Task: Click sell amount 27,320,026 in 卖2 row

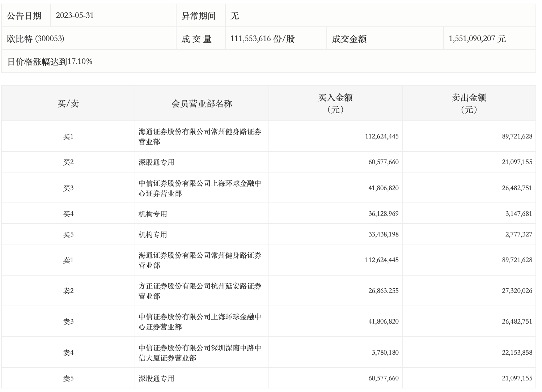Action: pyautogui.click(x=517, y=291)
